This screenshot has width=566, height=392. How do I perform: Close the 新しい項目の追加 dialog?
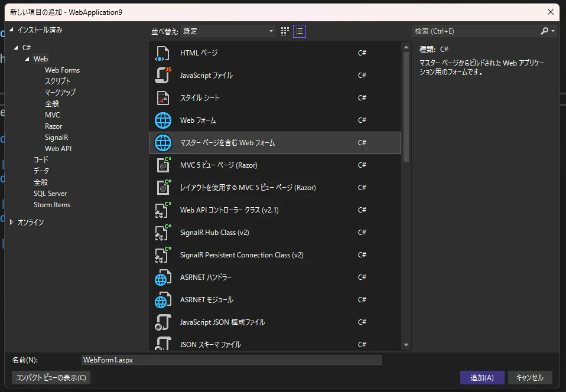click(551, 12)
